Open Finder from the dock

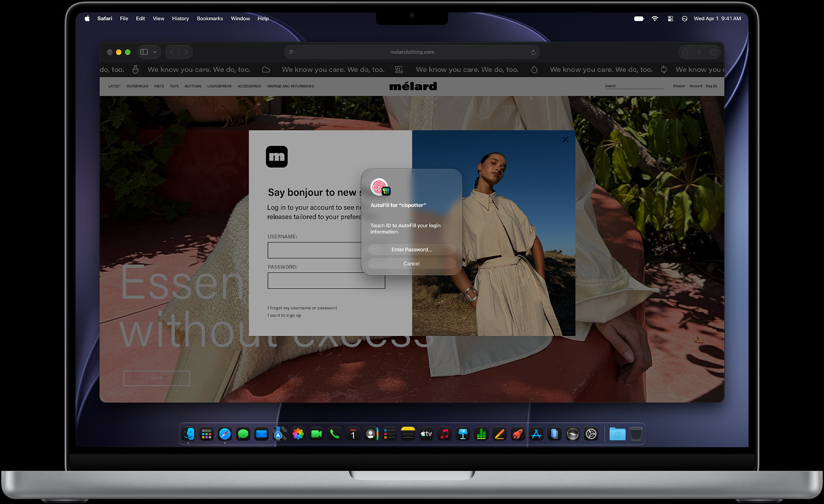coord(188,434)
